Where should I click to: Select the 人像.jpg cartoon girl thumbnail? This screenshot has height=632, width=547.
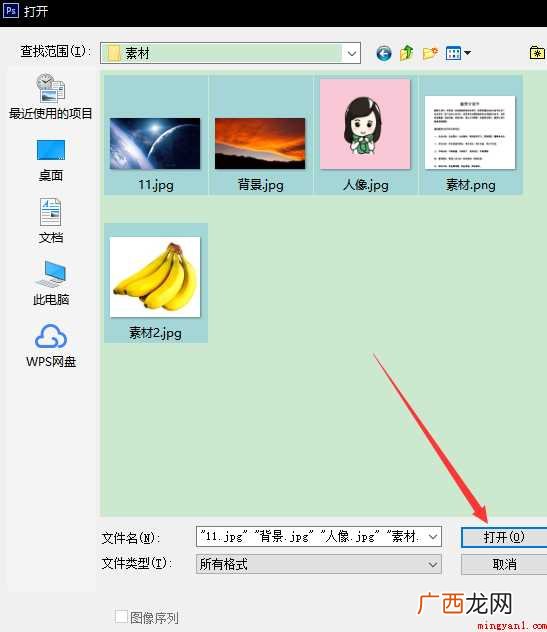pyautogui.click(x=365, y=124)
